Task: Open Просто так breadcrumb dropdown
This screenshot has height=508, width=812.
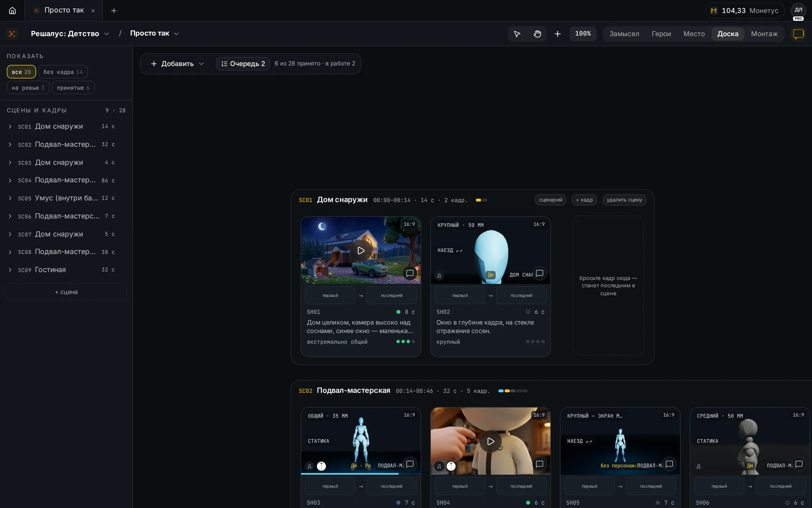Action: tap(154, 34)
